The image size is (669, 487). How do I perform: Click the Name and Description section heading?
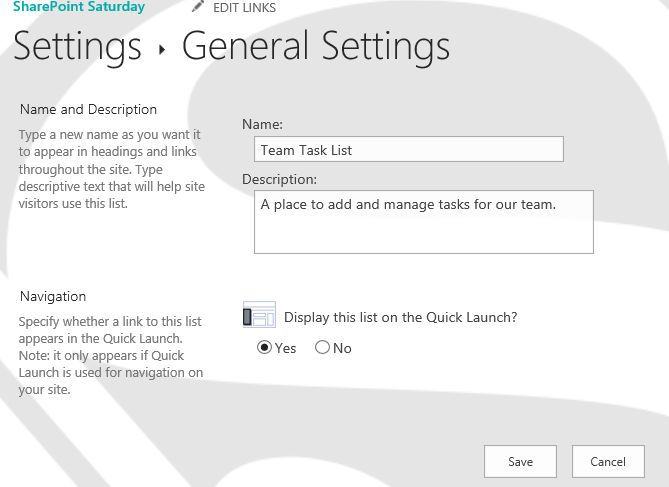tap(88, 109)
